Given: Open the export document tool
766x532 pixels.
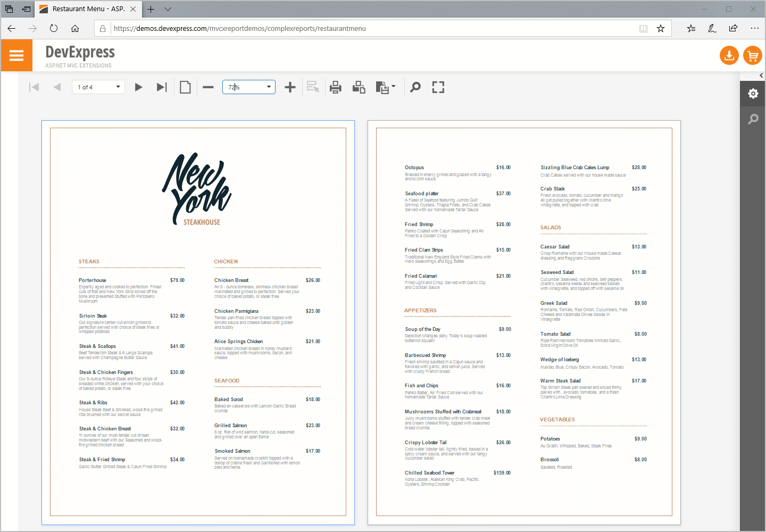Looking at the screenshot, I should click(x=382, y=87).
